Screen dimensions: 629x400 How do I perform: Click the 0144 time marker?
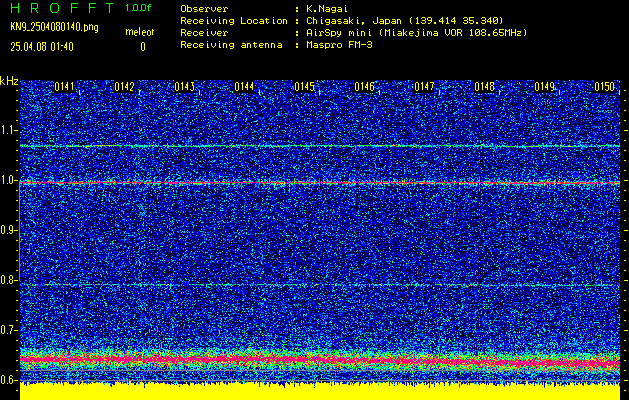click(244, 87)
